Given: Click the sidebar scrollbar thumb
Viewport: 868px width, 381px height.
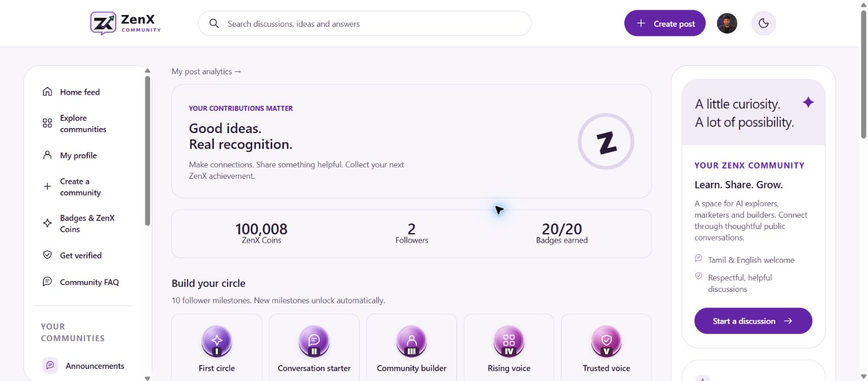Looking at the screenshot, I should tap(148, 151).
